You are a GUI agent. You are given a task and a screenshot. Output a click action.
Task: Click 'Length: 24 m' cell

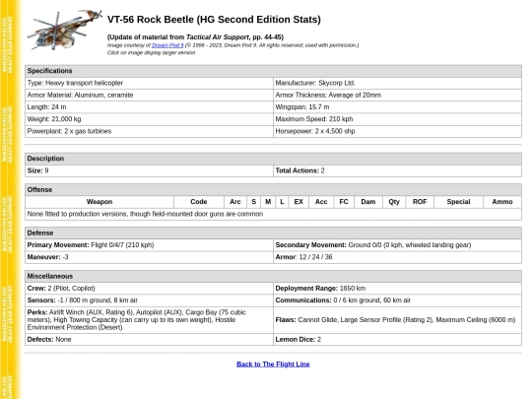pos(149,107)
